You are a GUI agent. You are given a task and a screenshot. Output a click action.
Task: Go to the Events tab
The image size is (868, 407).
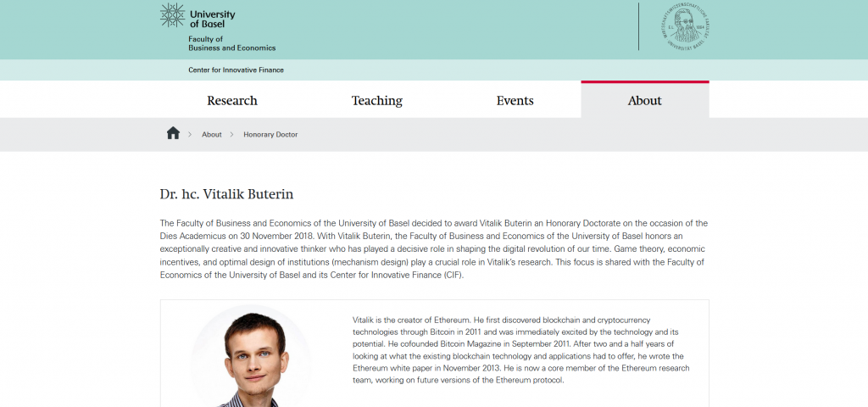click(x=515, y=100)
